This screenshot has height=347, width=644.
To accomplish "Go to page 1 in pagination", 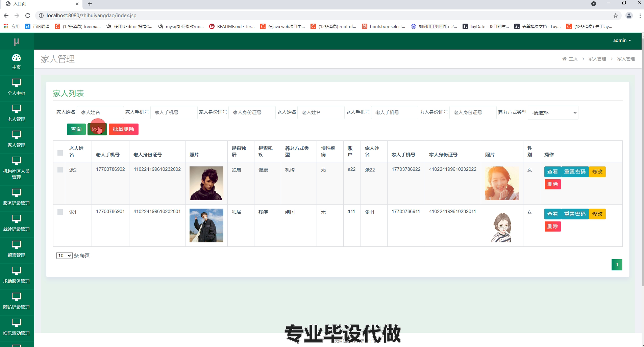I will pyautogui.click(x=617, y=265).
